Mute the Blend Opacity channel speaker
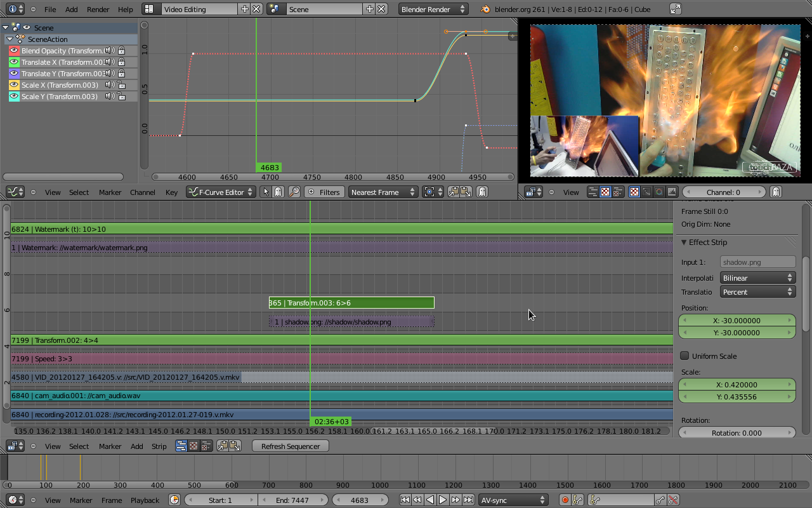This screenshot has height=508, width=812. 110,51
